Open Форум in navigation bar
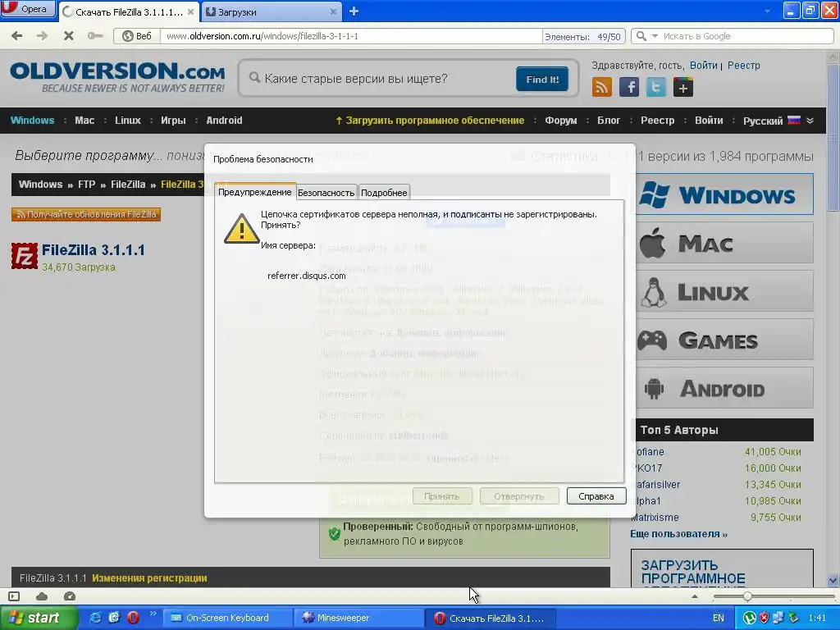Screen dimensions: 840x630 561,120
